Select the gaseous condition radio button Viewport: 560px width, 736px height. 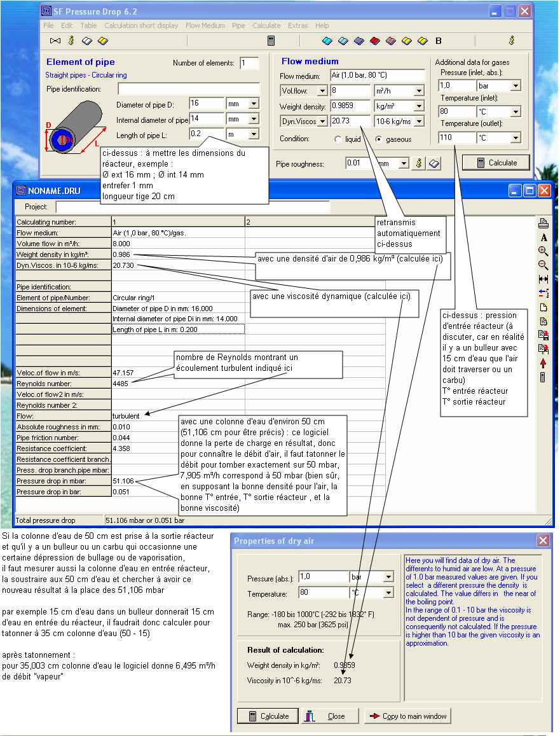pos(379,139)
